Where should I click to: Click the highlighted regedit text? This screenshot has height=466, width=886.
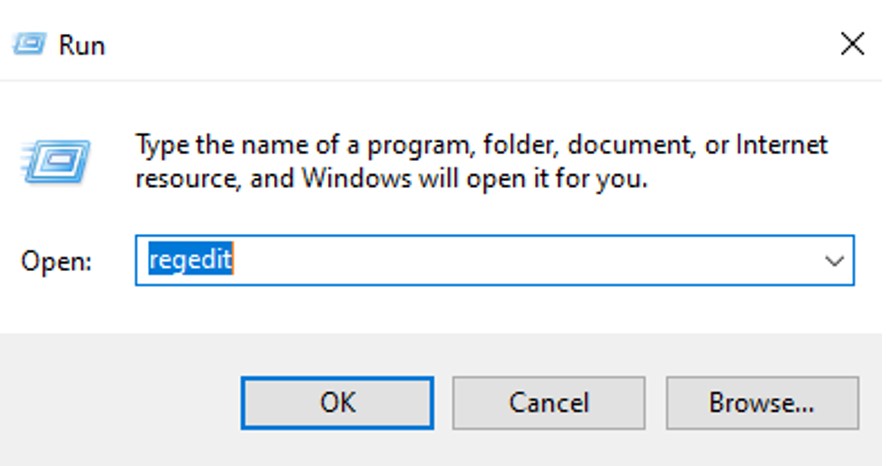click(x=190, y=261)
